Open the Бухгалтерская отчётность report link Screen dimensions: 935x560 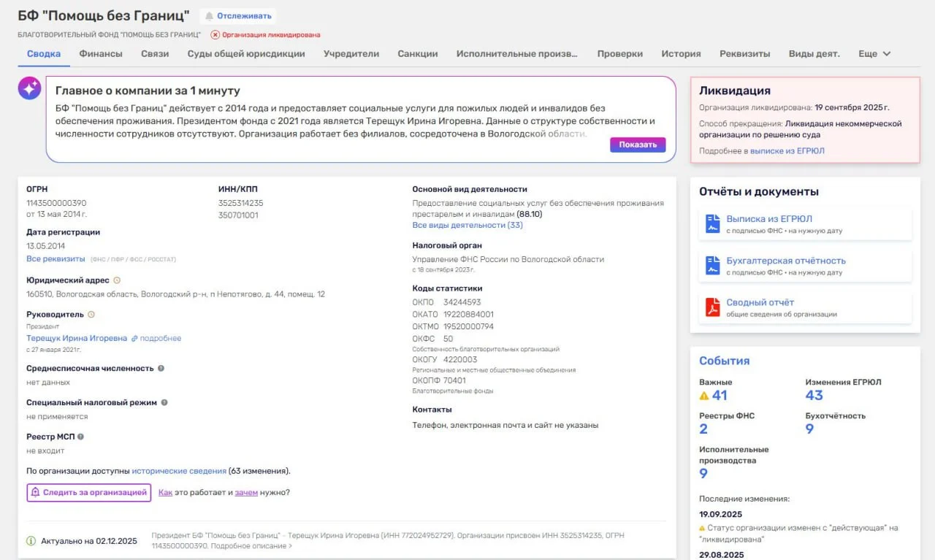[786, 261]
